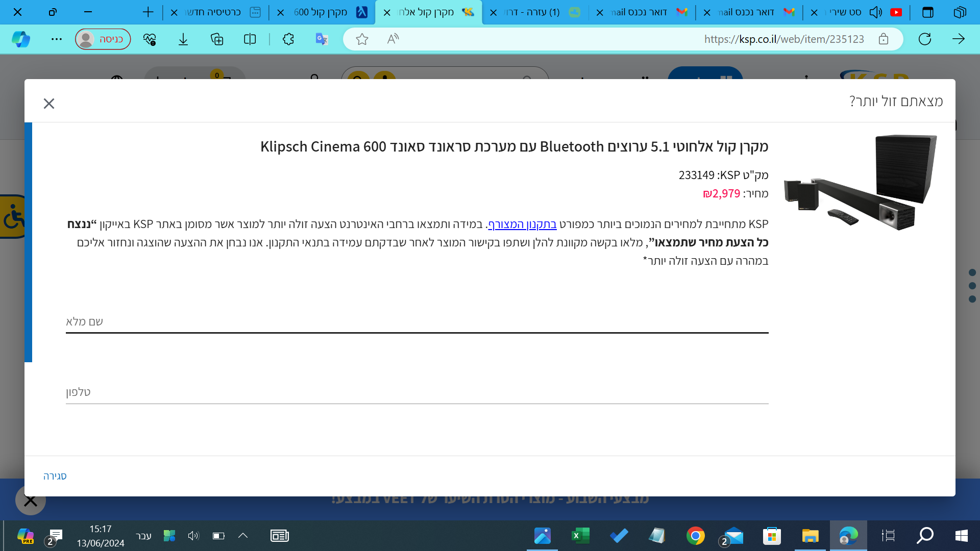Open the Downloads panel

coord(183,39)
